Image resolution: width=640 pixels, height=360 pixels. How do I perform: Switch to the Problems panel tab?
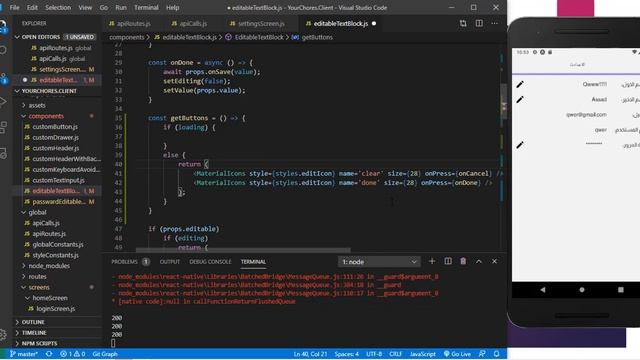click(124, 262)
